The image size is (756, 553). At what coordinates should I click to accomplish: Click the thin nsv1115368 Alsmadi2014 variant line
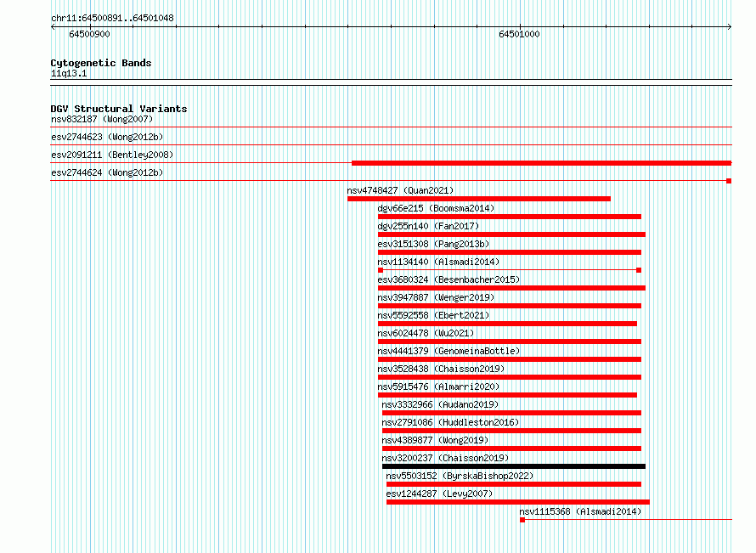pyautogui.click(x=626, y=520)
